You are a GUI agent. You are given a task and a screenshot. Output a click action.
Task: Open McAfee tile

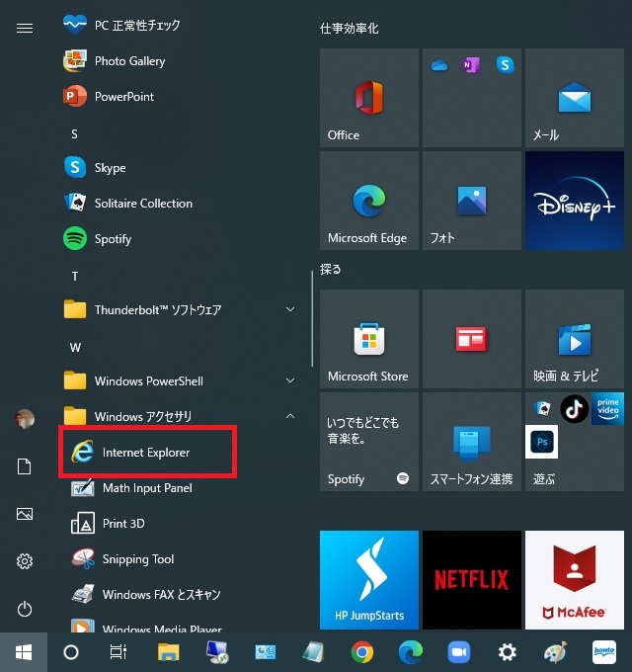pos(575,580)
